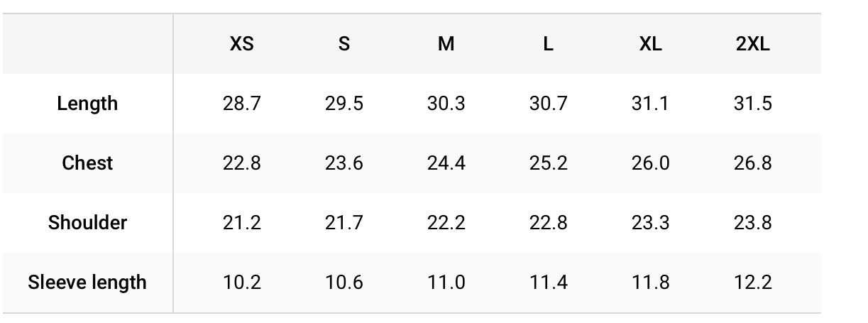Click the XL Chest value 26.0
The height and width of the screenshot is (323, 868).
pos(650,163)
